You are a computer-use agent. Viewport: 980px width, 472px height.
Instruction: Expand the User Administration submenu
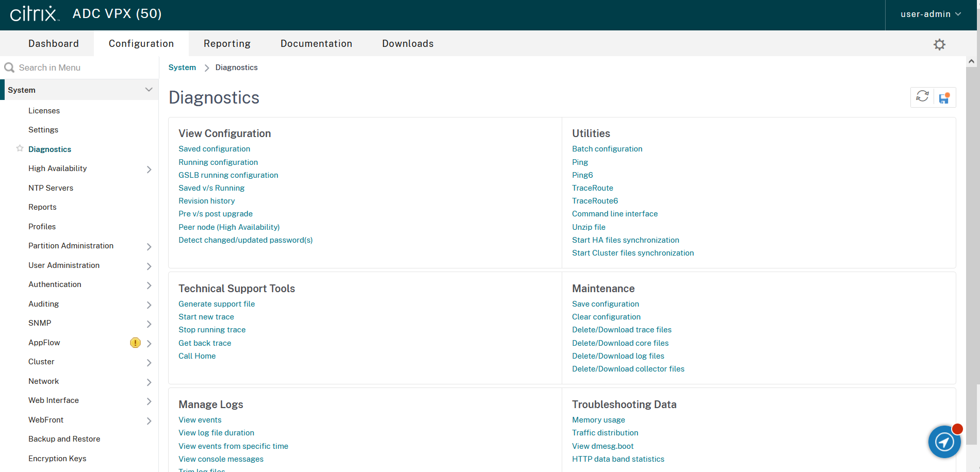[149, 266]
